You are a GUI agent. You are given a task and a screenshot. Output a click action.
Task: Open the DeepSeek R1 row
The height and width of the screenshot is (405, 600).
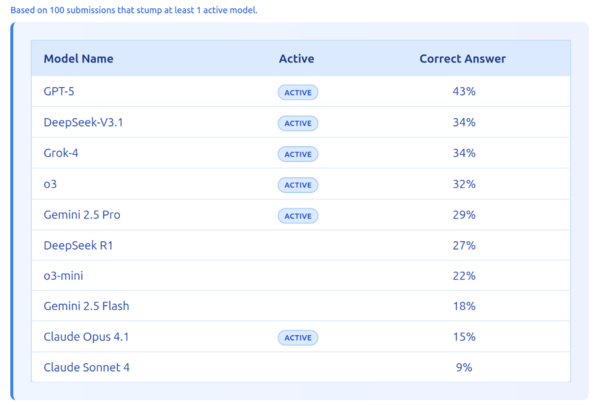(301, 245)
